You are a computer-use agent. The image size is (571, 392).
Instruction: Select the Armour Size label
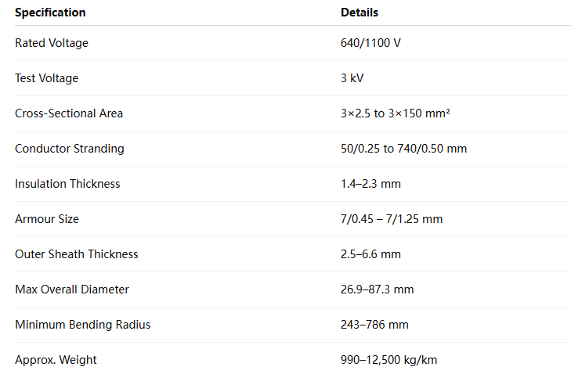coord(47,219)
